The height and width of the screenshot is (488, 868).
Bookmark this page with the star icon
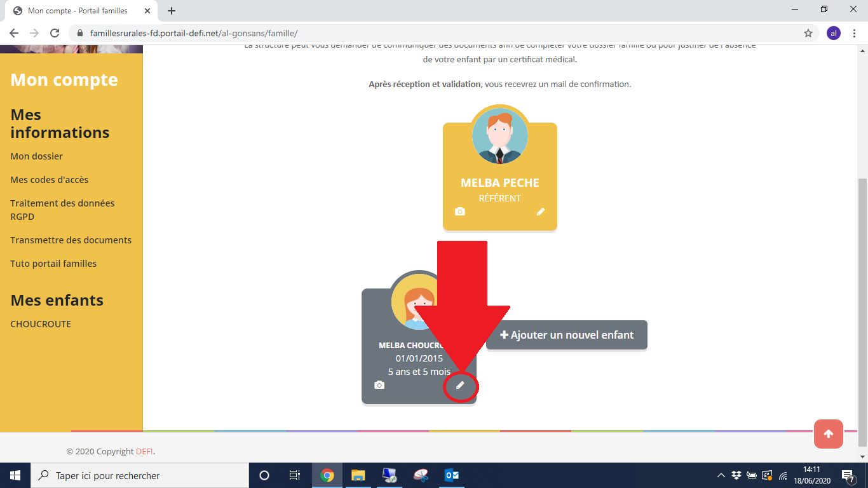(x=808, y=33)
